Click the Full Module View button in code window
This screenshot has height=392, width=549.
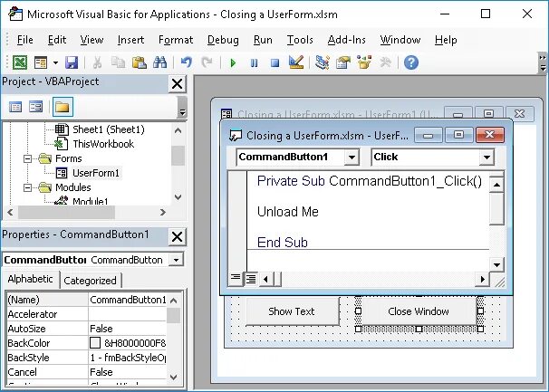[250, 279]
